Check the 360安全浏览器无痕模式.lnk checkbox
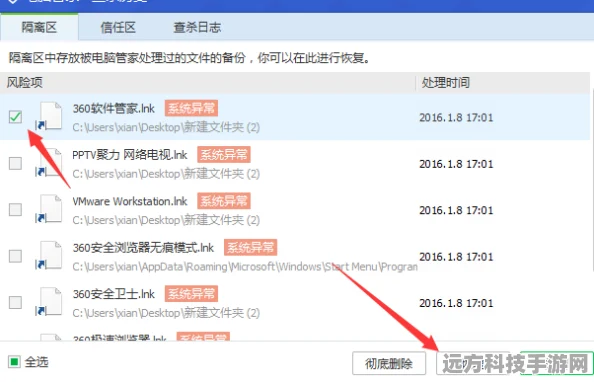Viewport: 594px width, 382px height. point(15,256)
